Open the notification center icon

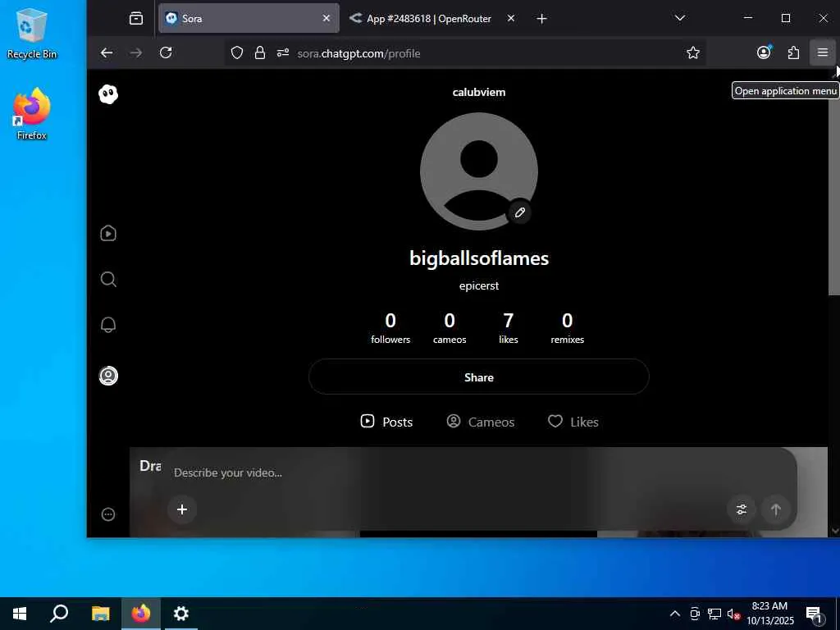point(815,614)
